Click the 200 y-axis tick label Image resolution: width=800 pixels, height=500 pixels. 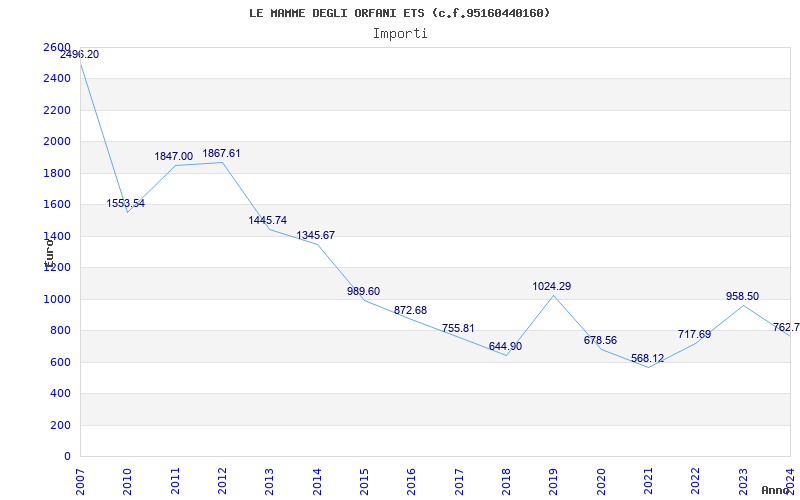coord(61,425)
